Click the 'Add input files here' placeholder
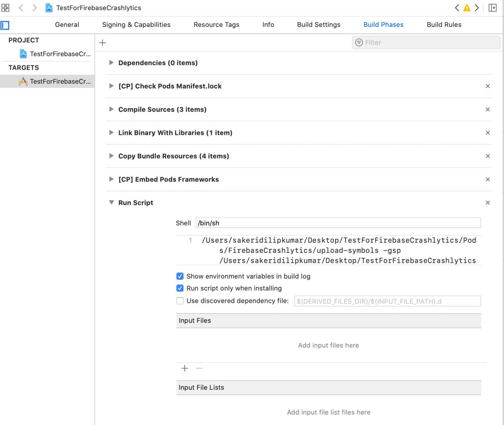 coord(328,345)
